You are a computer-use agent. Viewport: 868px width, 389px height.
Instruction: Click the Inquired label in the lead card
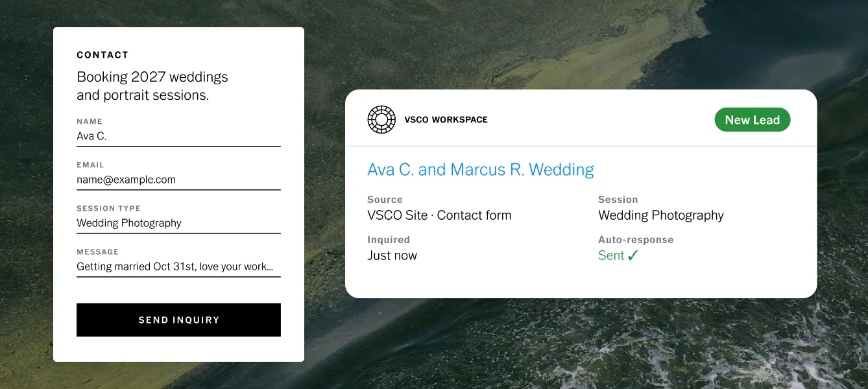(x=389, y=240)
